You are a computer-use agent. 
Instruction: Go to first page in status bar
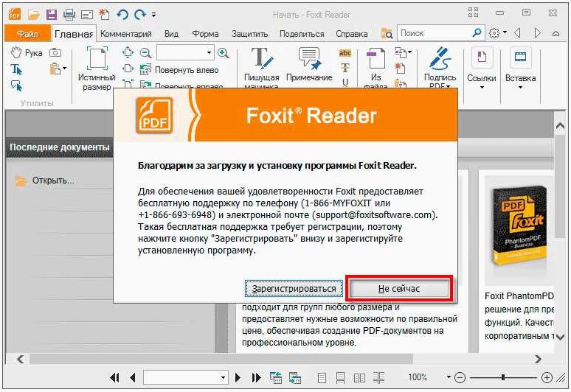(x=114, y=378)
